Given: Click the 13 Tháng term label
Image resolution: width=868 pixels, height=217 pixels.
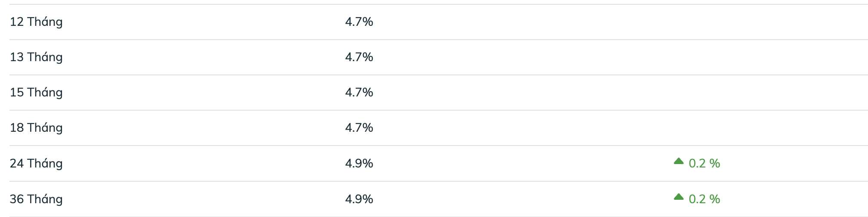Looking at the screenshot, I should pyautogui.click(x=36, y=57).
